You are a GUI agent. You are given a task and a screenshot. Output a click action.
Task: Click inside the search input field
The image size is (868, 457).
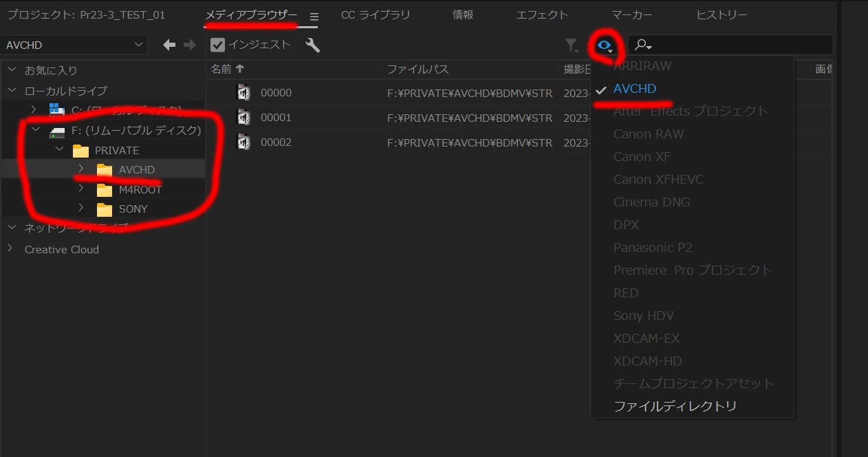[730, 45]
